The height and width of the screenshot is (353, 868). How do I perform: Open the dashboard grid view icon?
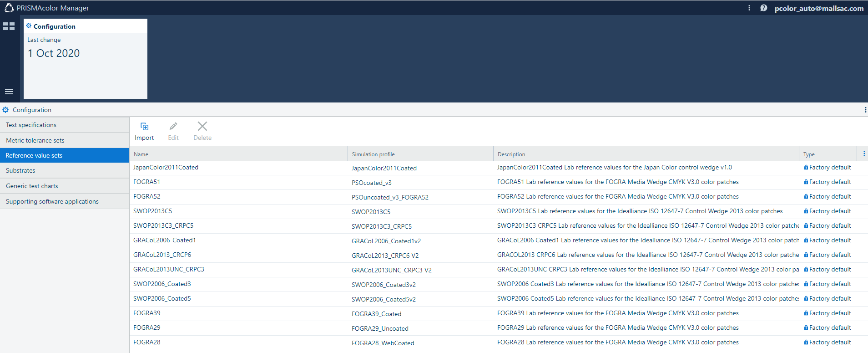point(9,26)
